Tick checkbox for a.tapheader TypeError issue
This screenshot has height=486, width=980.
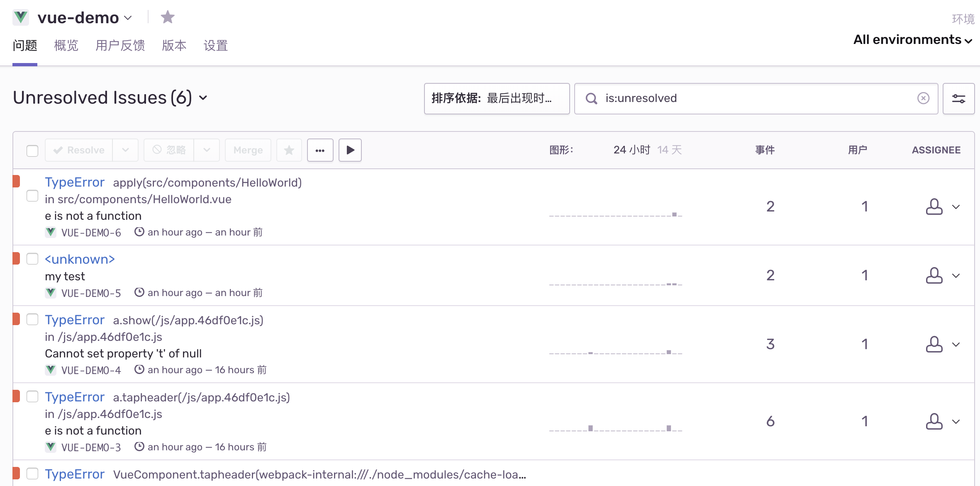click(x=32, y=396)
